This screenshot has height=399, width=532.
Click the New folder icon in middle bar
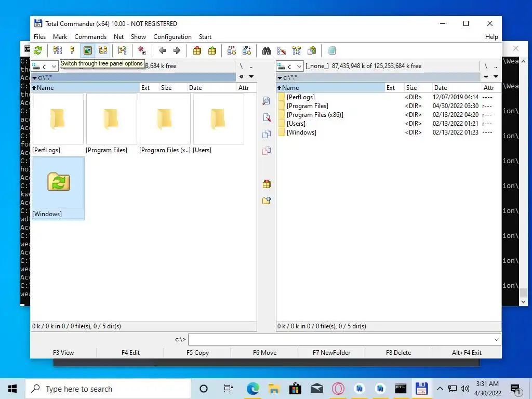pos(267,201)
